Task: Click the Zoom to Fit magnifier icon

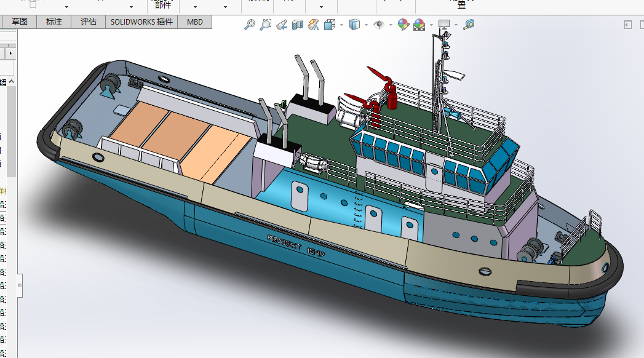Action: click(x=250, y=25)
